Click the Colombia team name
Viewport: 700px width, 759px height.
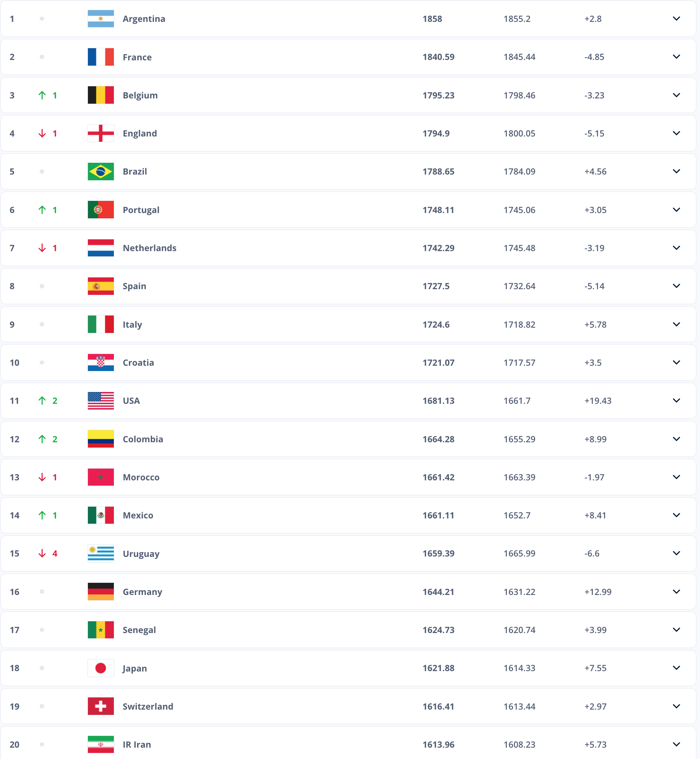click(x=143, y=439)
